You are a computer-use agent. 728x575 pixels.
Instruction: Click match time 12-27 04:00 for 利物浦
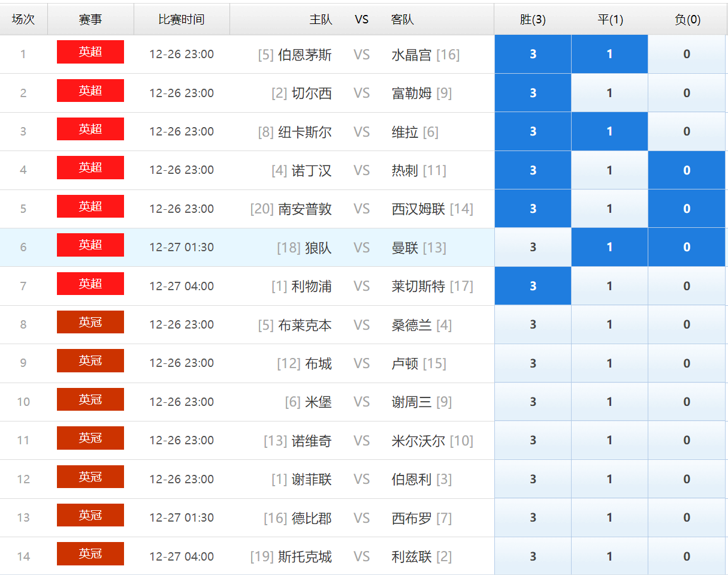pyautogui.click(x=182, y=286)
